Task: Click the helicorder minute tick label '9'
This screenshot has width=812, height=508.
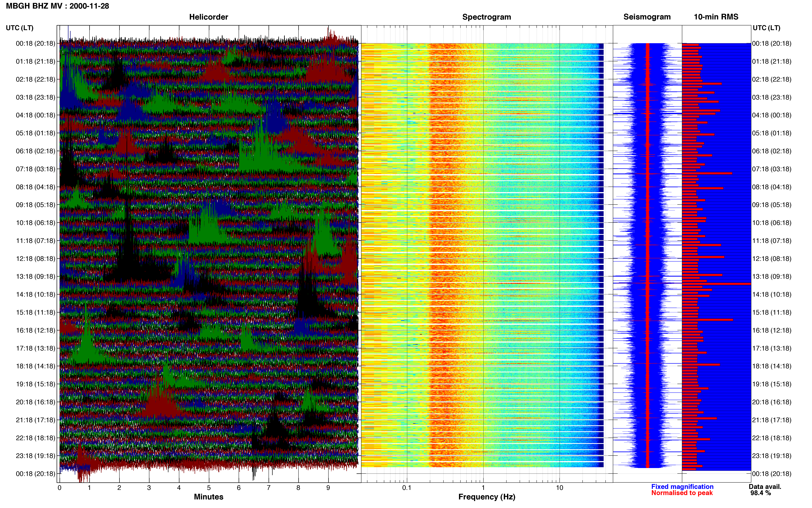Action: coord(328,488)
